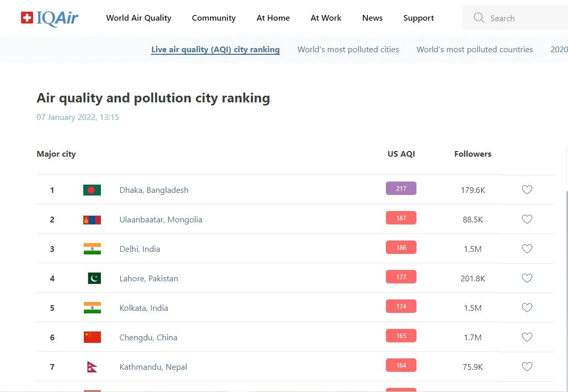Open the Support menu
Image resolution: width=568 pixels, height=392 pixels.
[418, 18]
